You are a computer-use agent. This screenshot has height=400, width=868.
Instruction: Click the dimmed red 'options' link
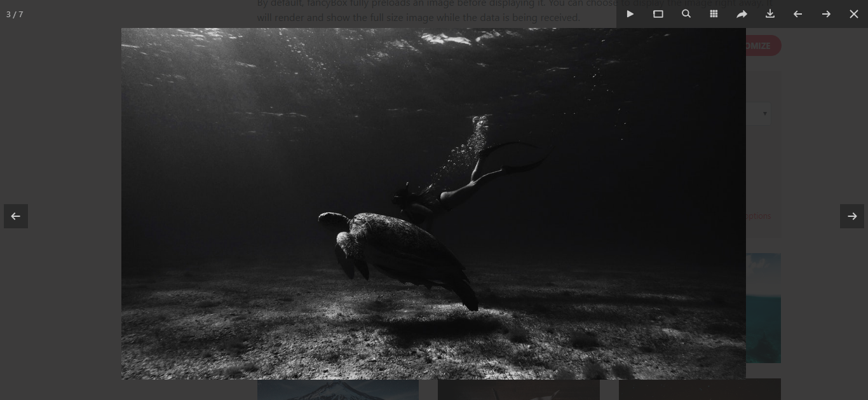coord(759,216)
